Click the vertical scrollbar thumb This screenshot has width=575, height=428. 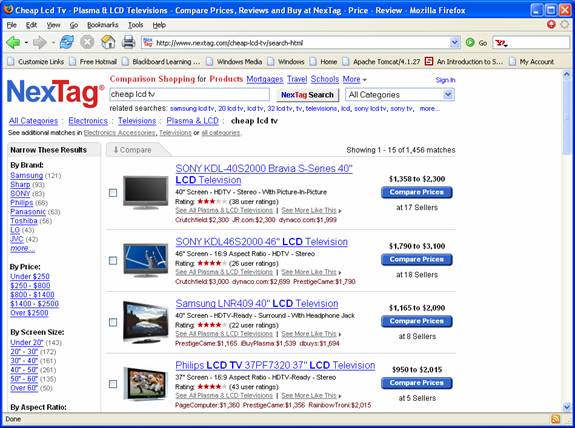(x=567, y=117)
